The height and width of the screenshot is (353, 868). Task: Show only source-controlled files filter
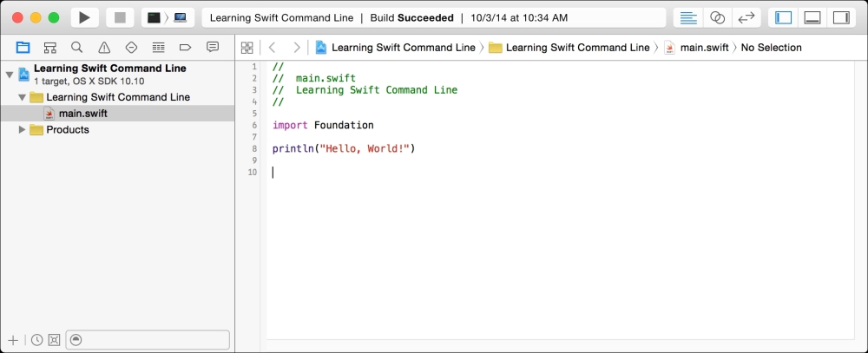pyautogui.click(x=54, y=340)
